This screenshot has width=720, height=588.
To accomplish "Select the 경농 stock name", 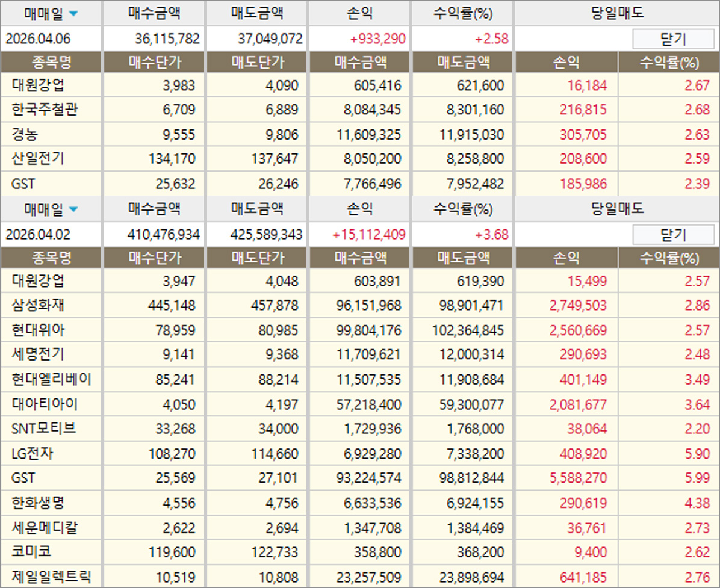I will click(x=23, y=134).
